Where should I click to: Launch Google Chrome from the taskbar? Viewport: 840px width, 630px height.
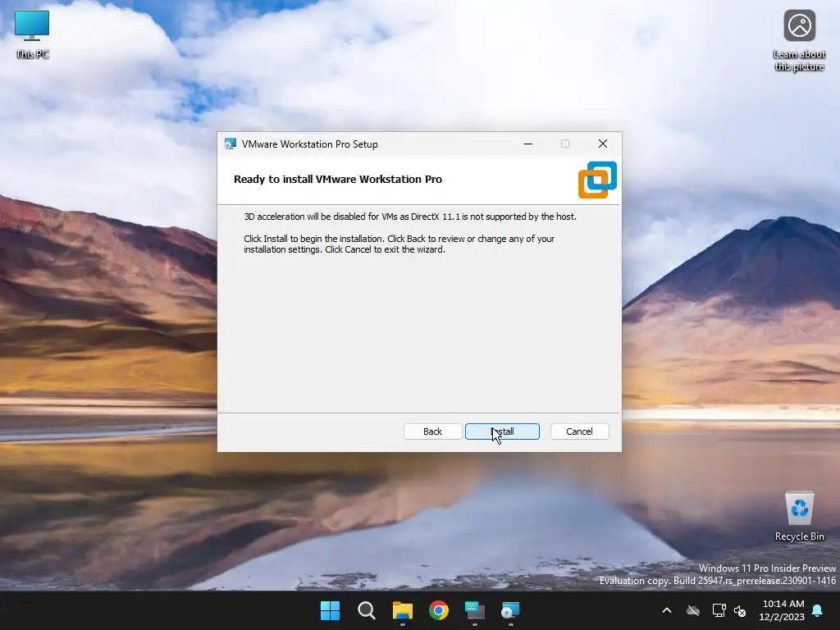(439, 610)
